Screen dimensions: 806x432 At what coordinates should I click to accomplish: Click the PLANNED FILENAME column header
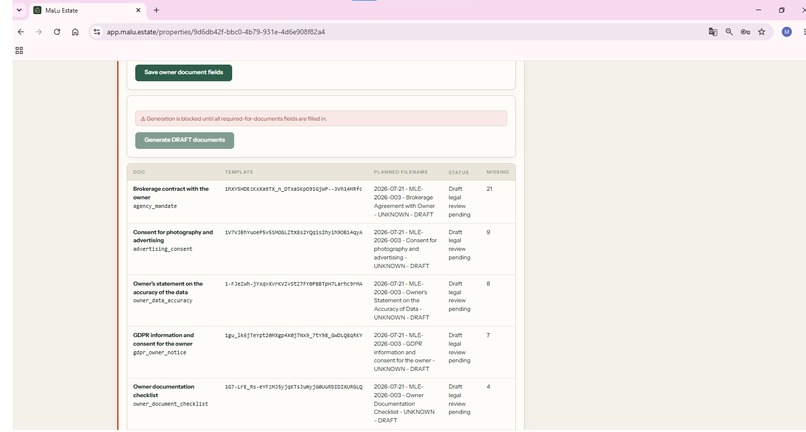click(x=400, y=172)
